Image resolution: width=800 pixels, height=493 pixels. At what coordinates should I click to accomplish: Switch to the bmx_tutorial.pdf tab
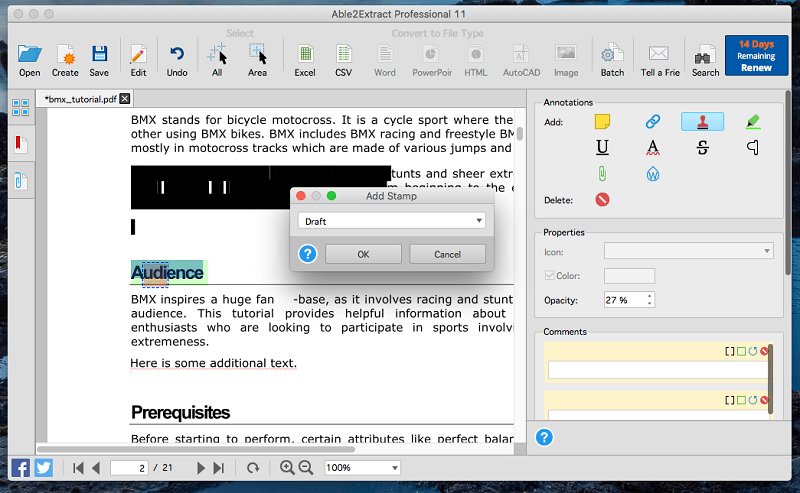80,99
